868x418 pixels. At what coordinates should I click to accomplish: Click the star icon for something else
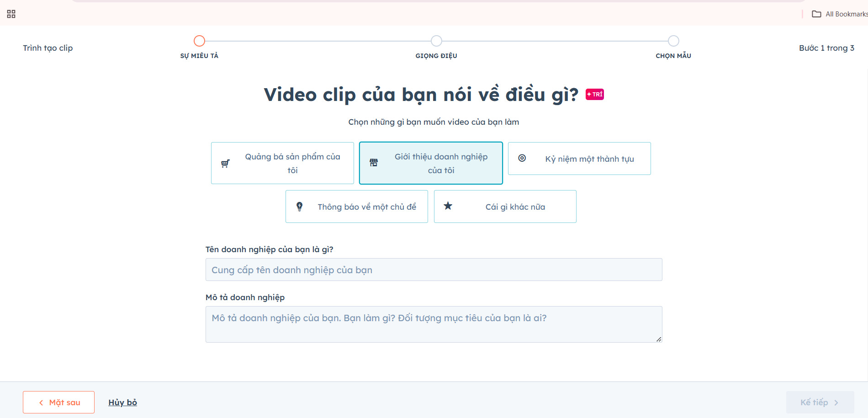448,206
